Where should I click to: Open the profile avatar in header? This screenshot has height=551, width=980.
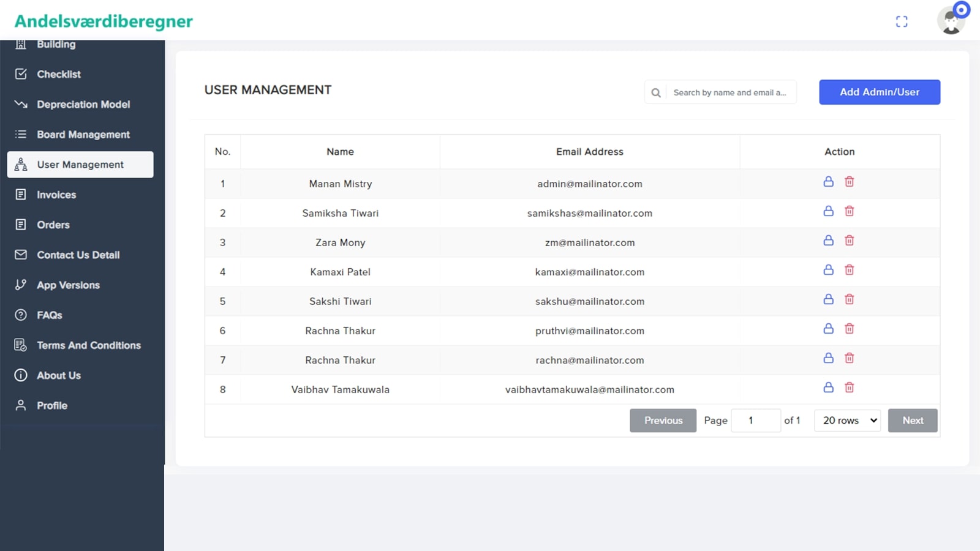coord(951,21)
